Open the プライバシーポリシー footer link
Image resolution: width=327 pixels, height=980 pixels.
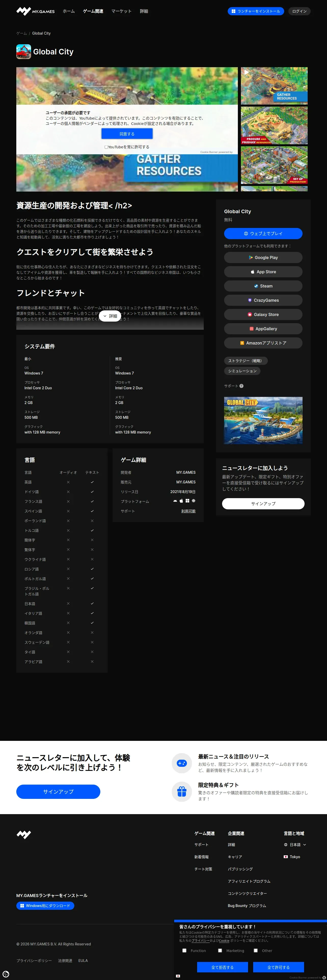(x=34, y=961)
